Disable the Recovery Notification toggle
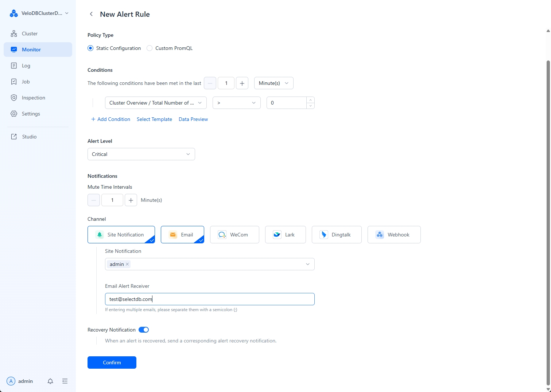The height and width of the screenshot is (392, 551). tap(143, 329)
